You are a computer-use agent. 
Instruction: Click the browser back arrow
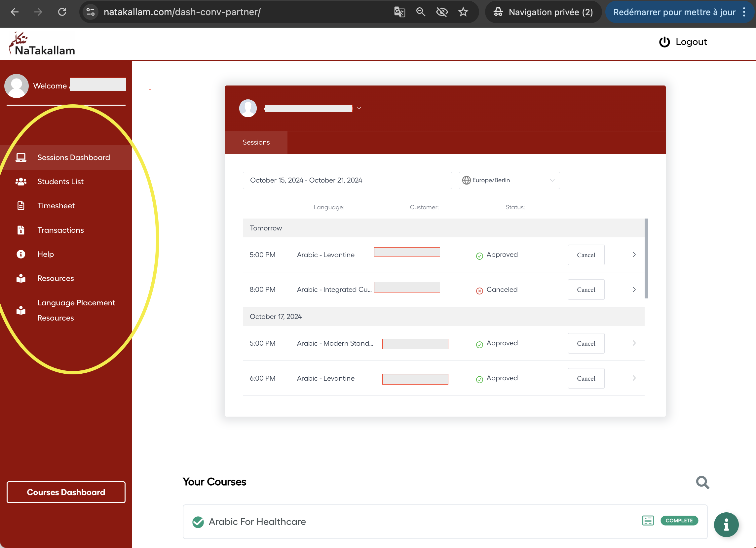[x=15, y=12]
